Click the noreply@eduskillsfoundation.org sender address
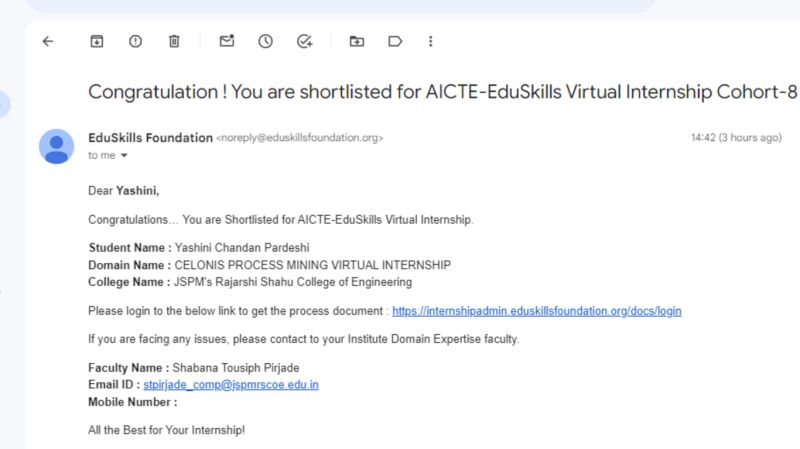 [x=299, y=138]
